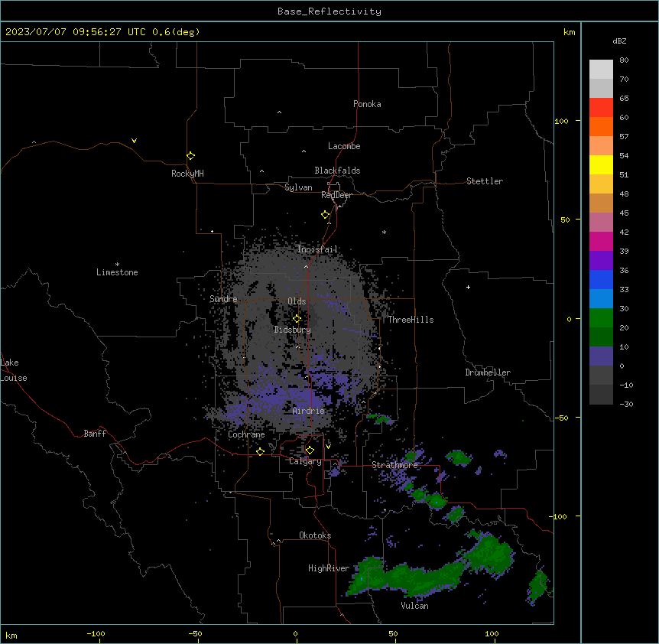Click the HighRiver label
This screenshot has width=659, height=644.
(329, 568)
